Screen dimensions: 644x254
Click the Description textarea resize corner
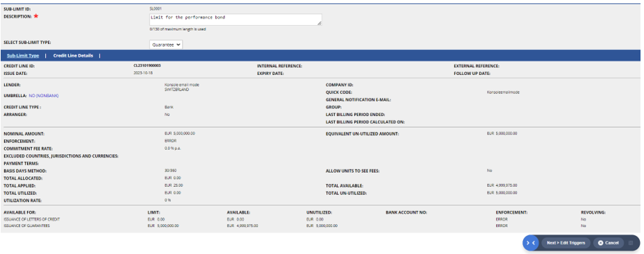[319, 23]
